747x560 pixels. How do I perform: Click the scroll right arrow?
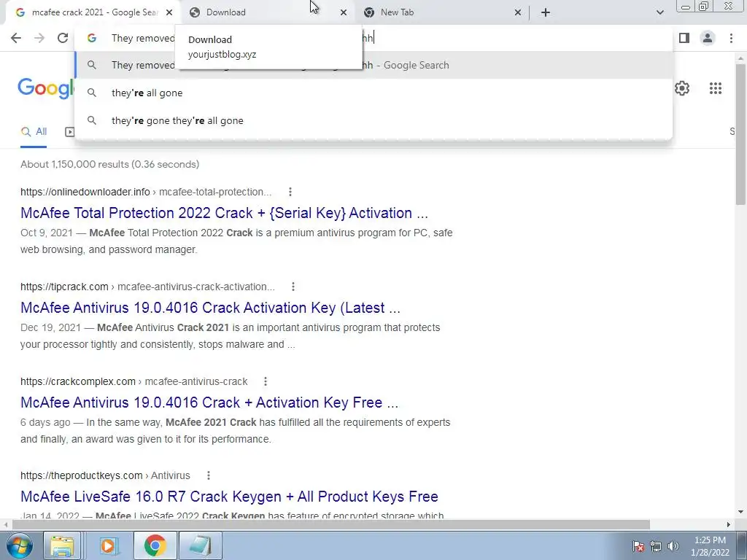tap(729, 524)
